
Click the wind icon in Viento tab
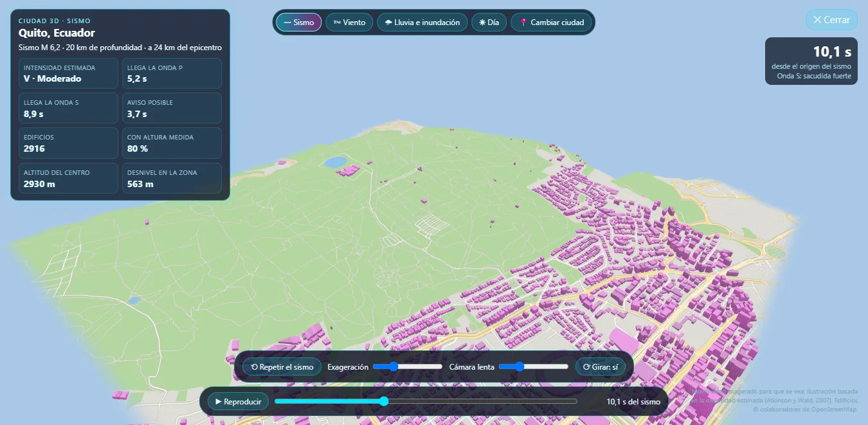click(336, 23)
